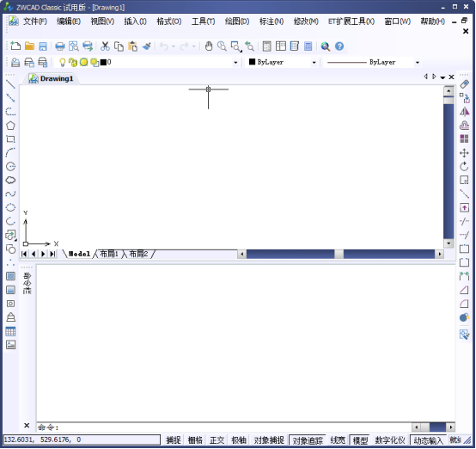Click the layer 0 black color swatch
The height and width of the screenshot is (449, 476).
coord(103,62)
